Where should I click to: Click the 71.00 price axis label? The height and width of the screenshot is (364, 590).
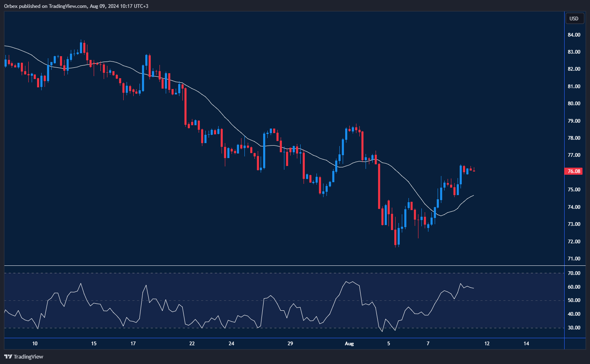click(x=574, y=259)
